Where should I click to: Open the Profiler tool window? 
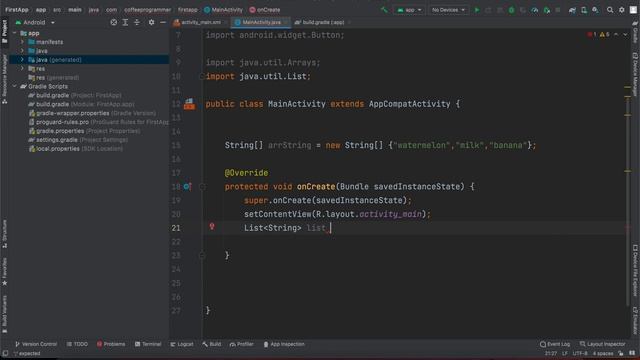coord(242,344)
